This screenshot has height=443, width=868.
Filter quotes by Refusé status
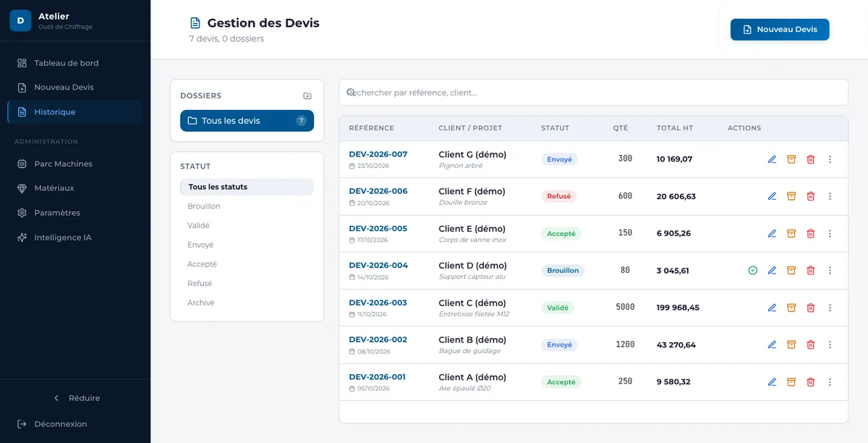click(x=247, y=284)
